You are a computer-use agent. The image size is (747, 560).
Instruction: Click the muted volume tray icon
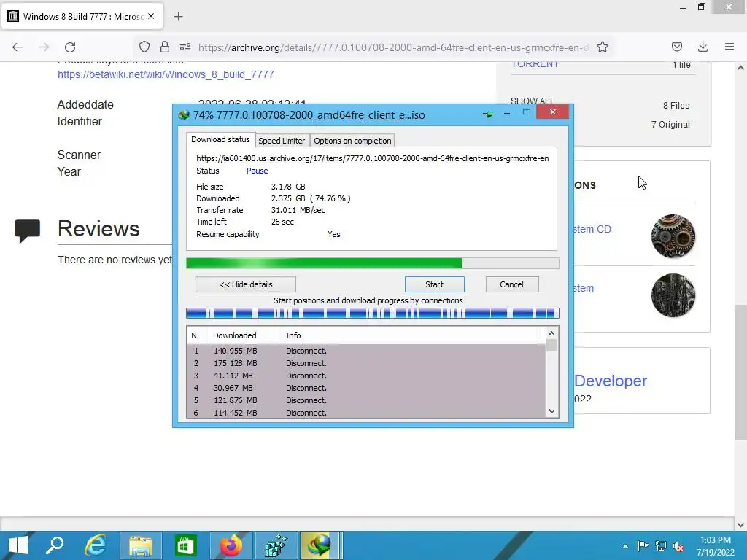tap(678, 546)
